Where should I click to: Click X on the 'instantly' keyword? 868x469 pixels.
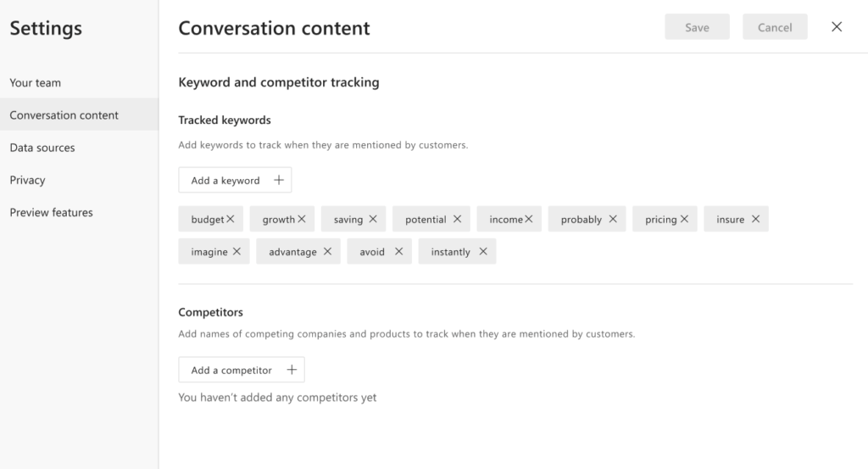pos(483,252)
